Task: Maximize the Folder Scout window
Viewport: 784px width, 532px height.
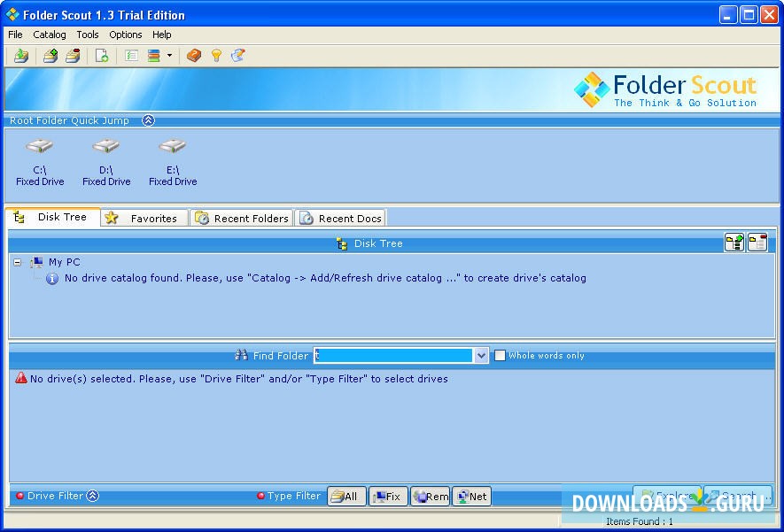Action: [x=749, y=14]
